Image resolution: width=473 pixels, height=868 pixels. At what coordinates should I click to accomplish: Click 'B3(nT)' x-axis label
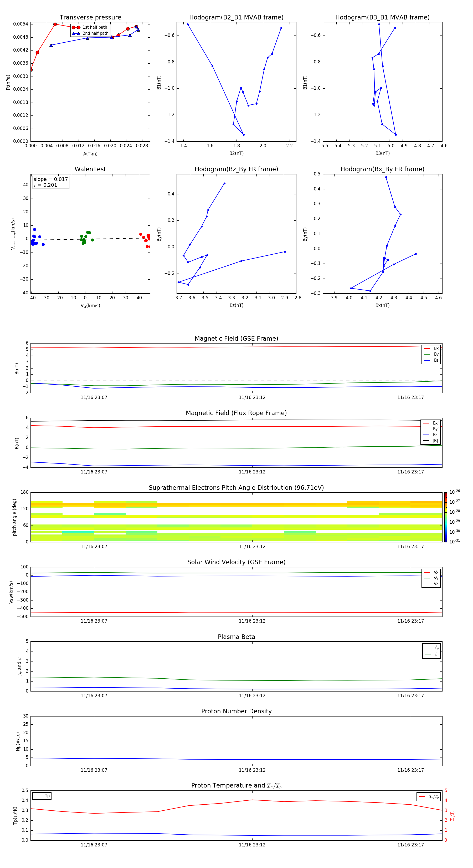click(382, 154)
